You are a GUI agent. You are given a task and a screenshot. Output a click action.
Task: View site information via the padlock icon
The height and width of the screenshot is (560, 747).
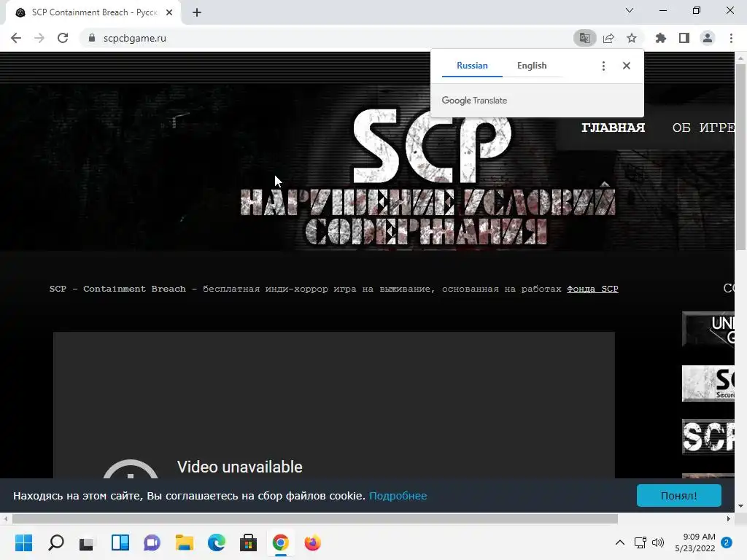coord(92,38)
